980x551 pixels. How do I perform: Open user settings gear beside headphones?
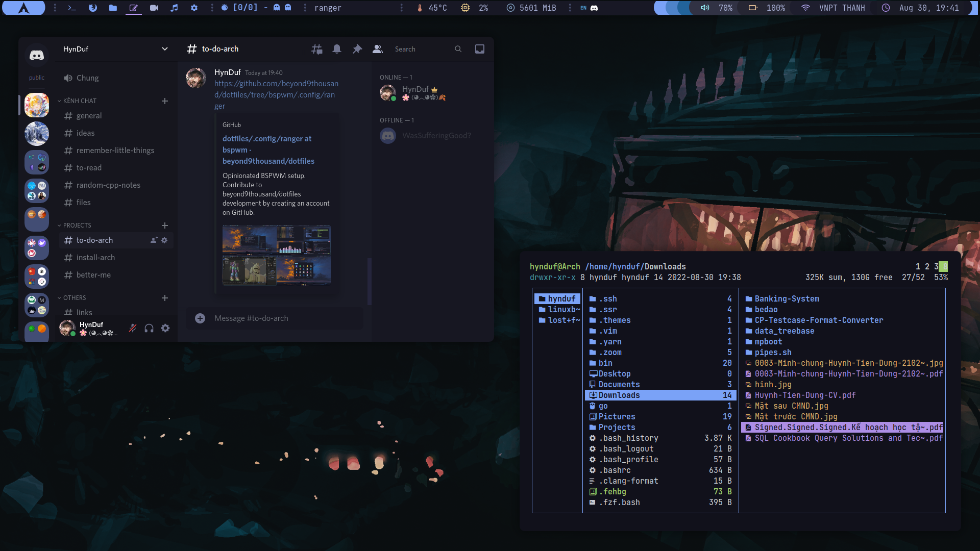[x=165, y=328]
